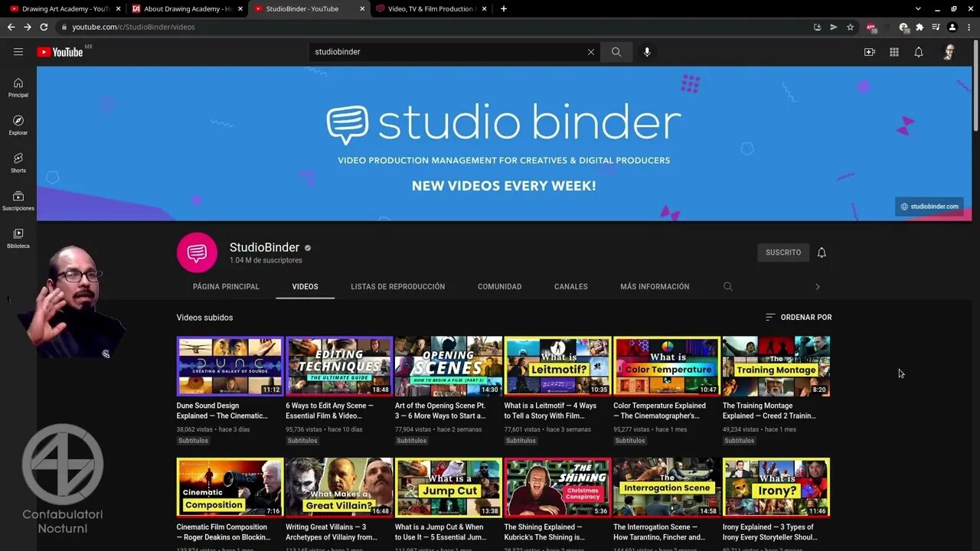Image resolution: width=980 pixels, height=551 pixels.
Task: Open Dune Sound Design Explained video title
Action: point(222,411)
